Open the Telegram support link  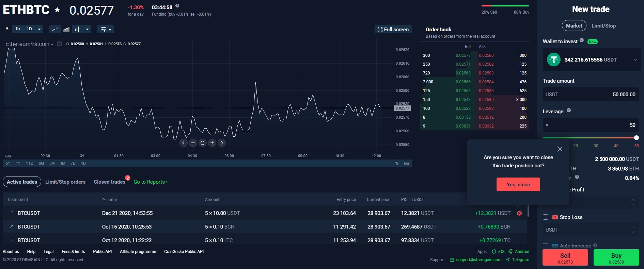518,260
